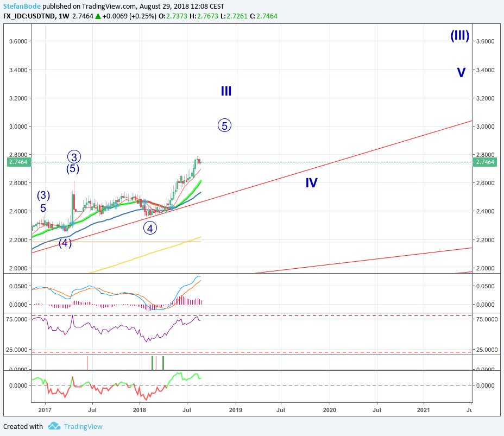Click the 75.0000 RSI level on right
This screenshot has height=436, width=504.
[x=487, y=319]
